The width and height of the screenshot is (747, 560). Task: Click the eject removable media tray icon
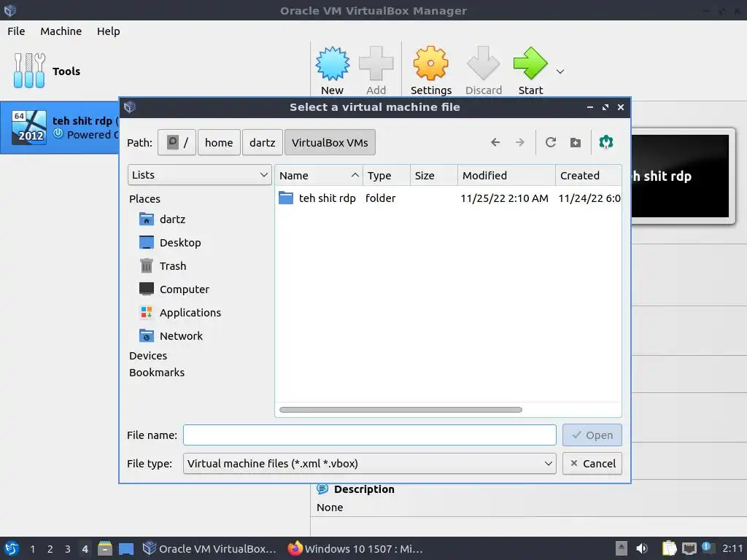(622, 548)
